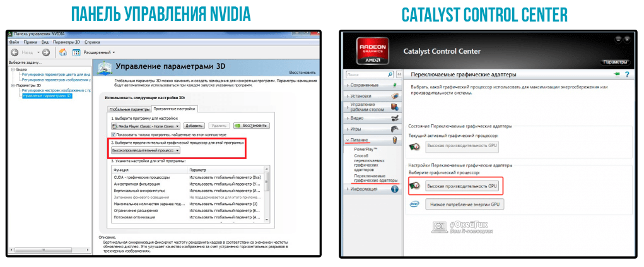Open the Media Player Classic program dropdown
The image size is (644, 267).
coord(146,126)
